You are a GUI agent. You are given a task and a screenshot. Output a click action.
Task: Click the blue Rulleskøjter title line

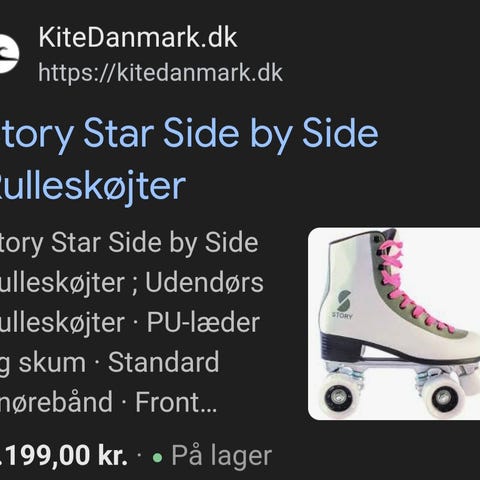[92, 185]
